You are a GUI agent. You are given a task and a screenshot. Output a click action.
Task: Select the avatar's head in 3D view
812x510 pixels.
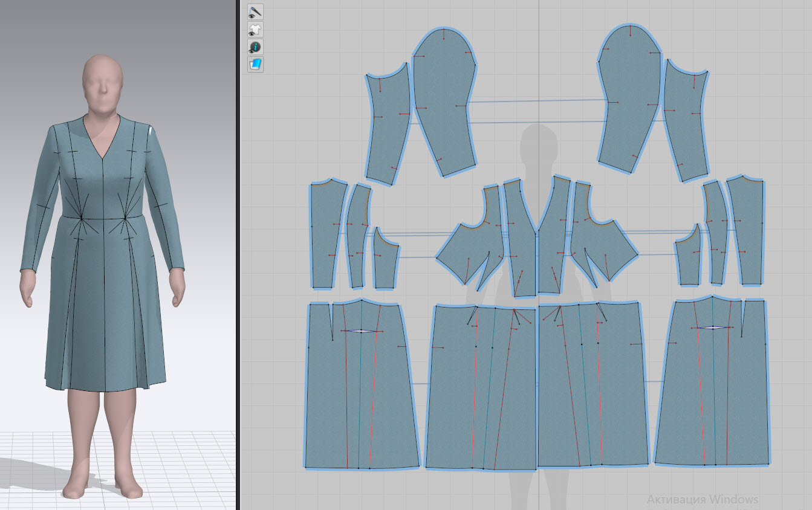pyautogui.click(x=103, y=79)
